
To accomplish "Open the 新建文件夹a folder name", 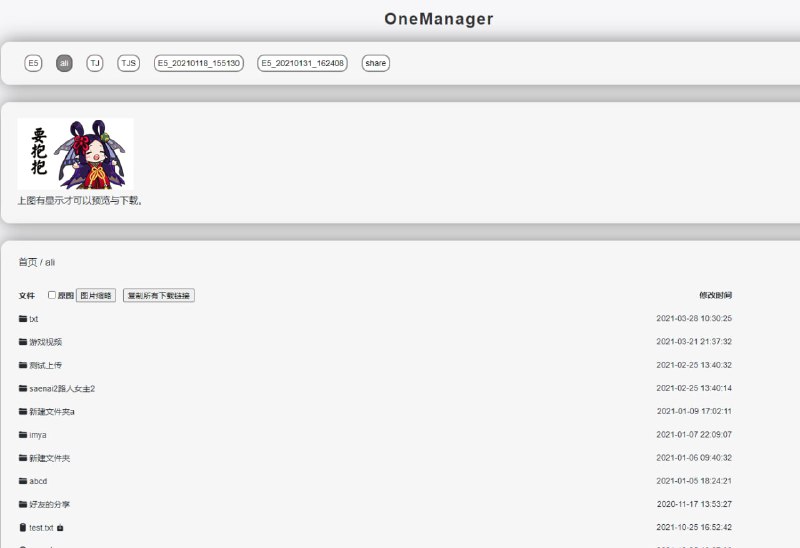I will click(52, 412).
